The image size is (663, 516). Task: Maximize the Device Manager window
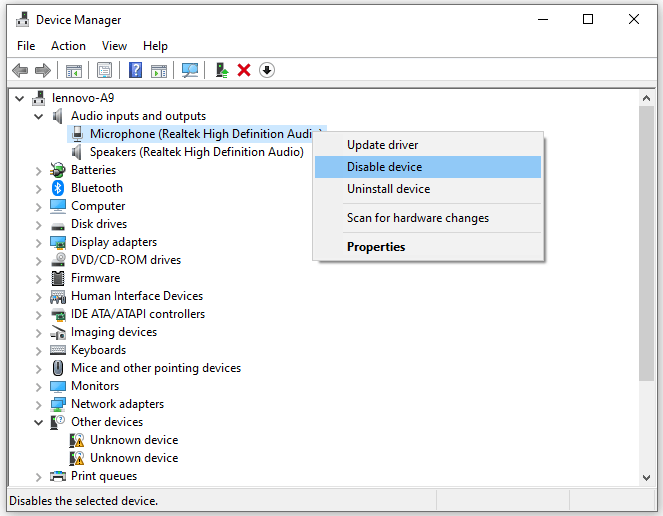click(588, 19)
